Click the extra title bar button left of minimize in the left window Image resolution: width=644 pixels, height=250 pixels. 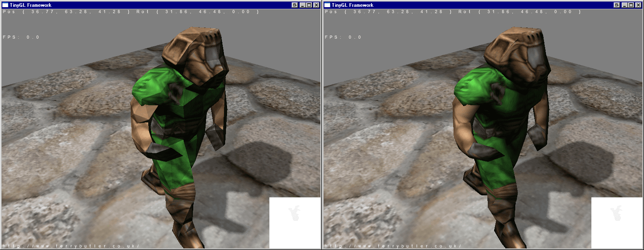tap(295, 5)
